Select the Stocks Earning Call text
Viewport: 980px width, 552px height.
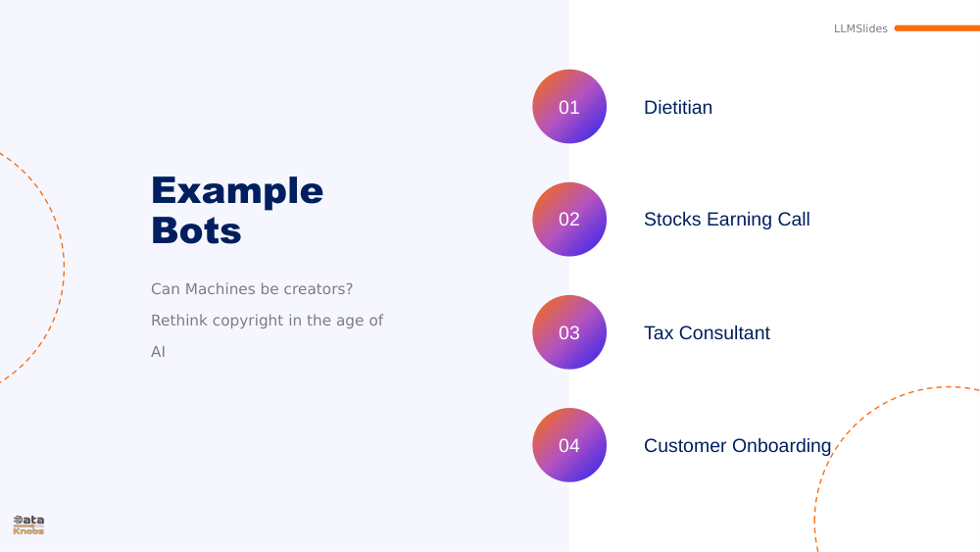click(x=727, y=220)
